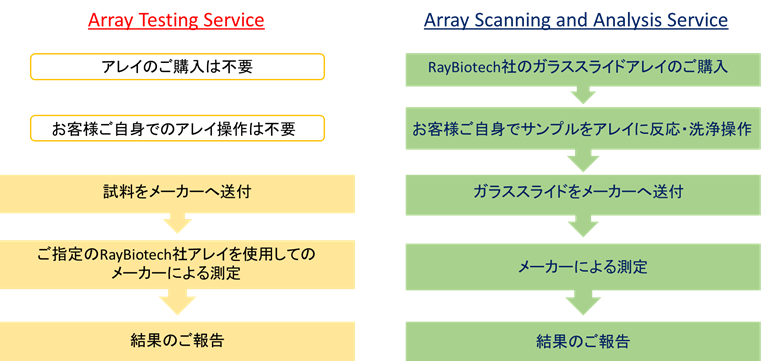Click the green arrow below メーカーによる測定

point(583,303)
